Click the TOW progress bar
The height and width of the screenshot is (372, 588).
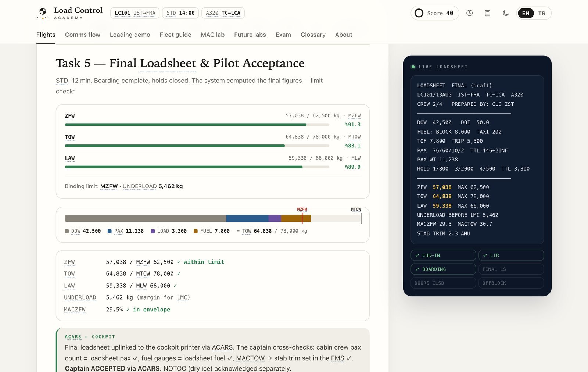197,146
